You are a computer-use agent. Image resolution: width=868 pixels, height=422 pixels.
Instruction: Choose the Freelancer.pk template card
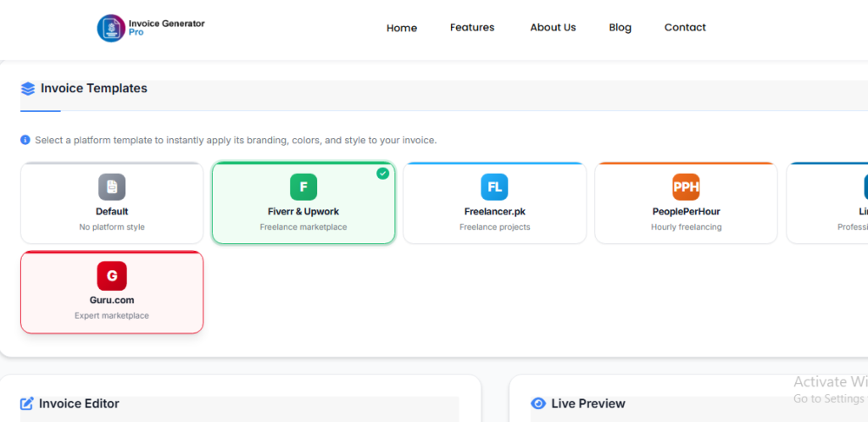[x=495, y=203]
